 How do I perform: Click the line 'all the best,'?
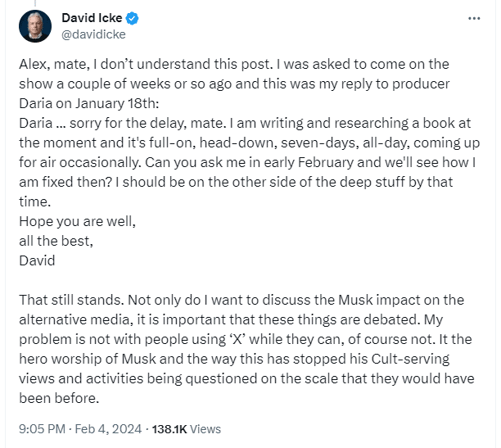tap(56, 241)
